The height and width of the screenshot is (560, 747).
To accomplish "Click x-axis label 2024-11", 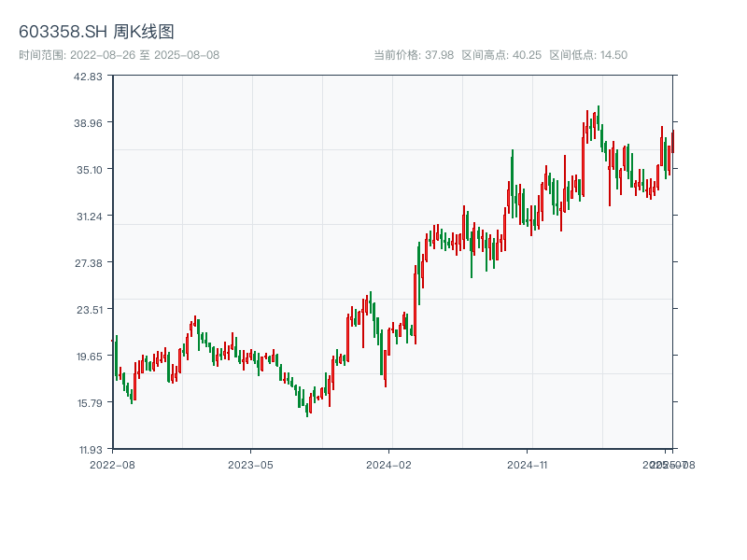I will point(527,465).
